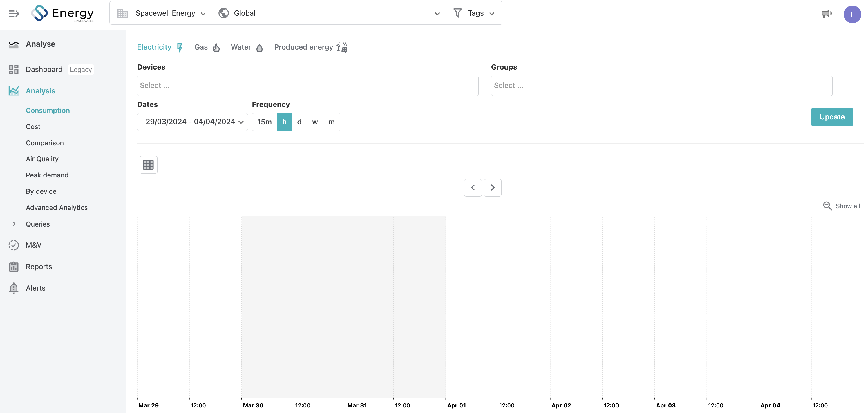The image size is (868, 413).
Task: Switch to Gas tab
Action: tap(207, 47)
